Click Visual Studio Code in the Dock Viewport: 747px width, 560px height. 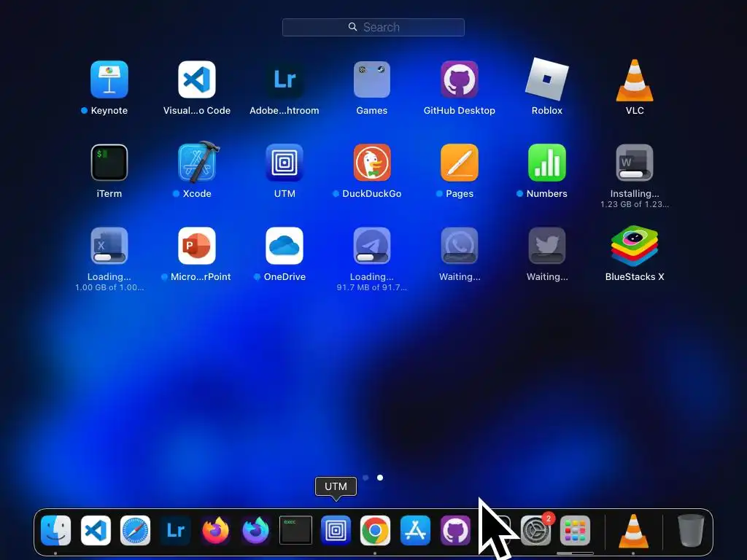[x=96, y=531]
